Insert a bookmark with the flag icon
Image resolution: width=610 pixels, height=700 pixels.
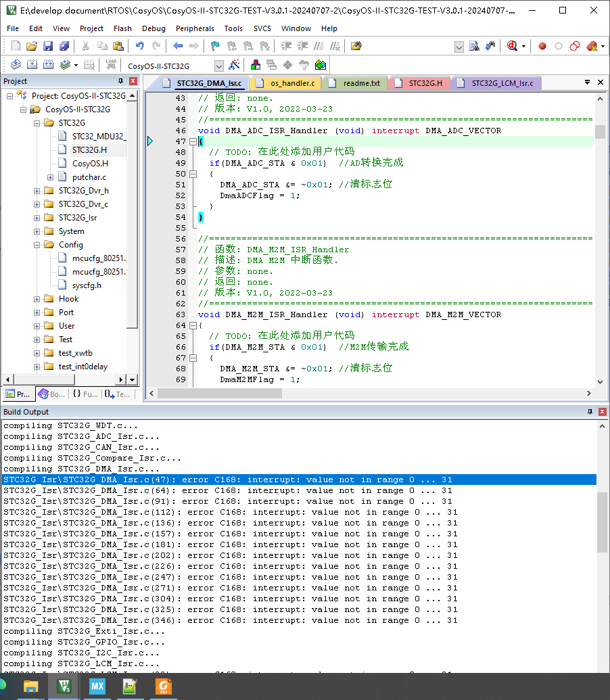[215, 46]
